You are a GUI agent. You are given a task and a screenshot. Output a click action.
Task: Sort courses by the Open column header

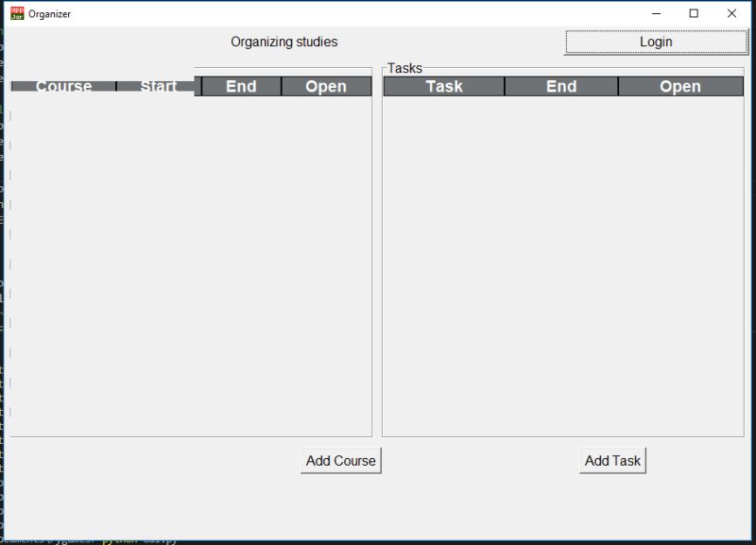[x=326, y=86]
